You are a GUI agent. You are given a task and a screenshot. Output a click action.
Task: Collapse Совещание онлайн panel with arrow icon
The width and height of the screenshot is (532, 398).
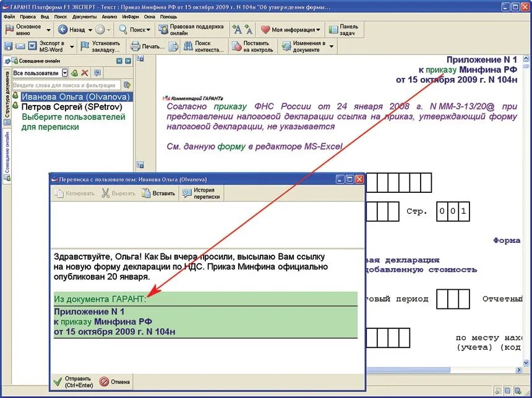[x=128, y=61]
